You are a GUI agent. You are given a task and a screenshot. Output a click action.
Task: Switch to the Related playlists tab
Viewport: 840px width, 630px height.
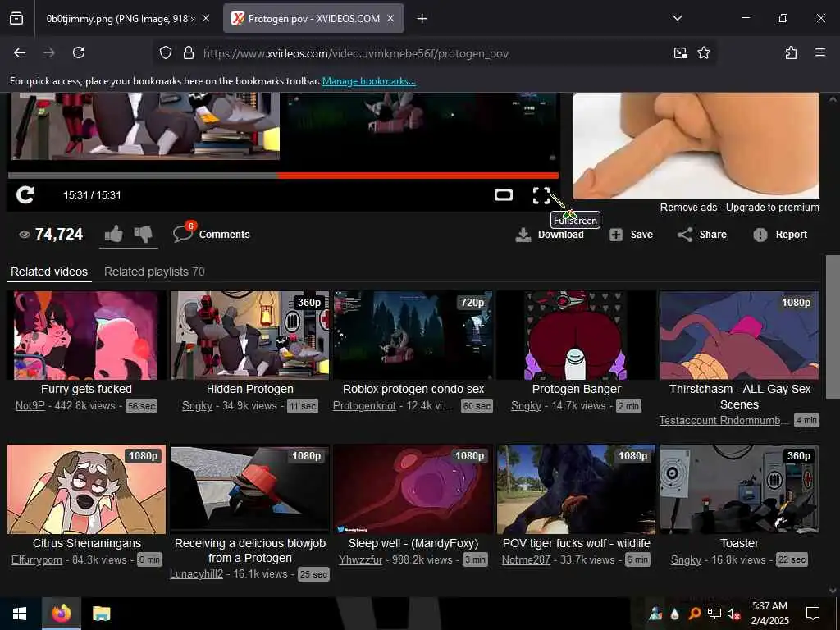[154, 272]
